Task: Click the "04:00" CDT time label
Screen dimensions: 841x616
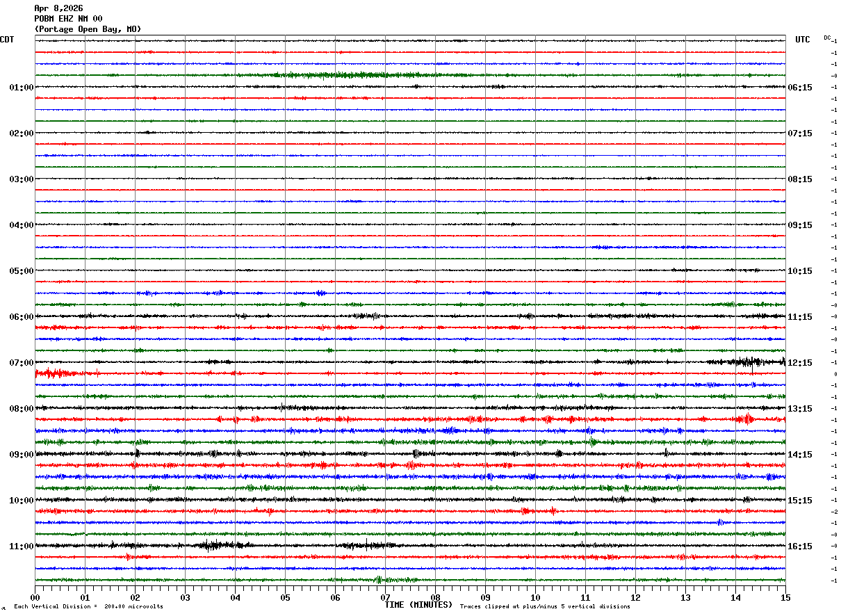Action: [22, 225]
